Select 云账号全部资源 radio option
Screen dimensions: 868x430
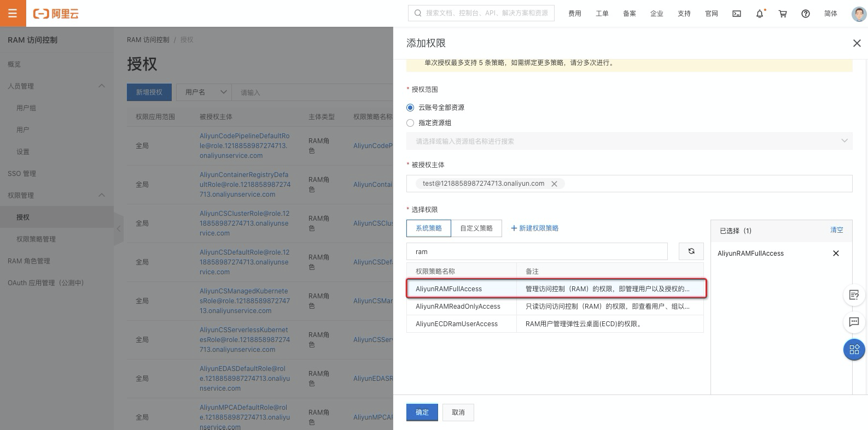point(410,108)
